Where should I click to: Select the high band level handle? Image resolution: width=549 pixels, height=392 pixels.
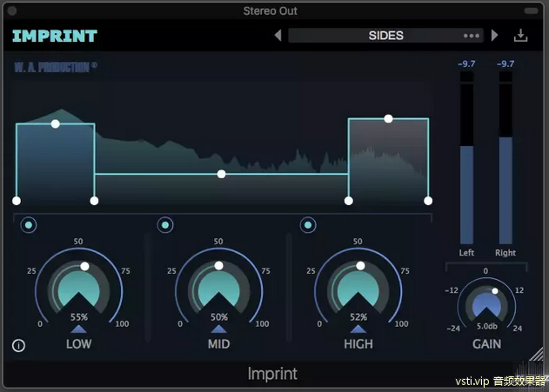[388, 119]
